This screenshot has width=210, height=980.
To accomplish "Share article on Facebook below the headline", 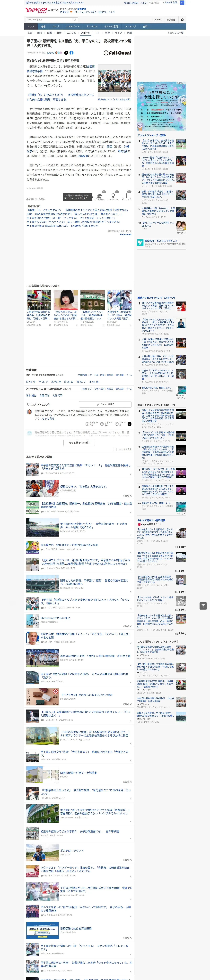I will coord(71,53).
